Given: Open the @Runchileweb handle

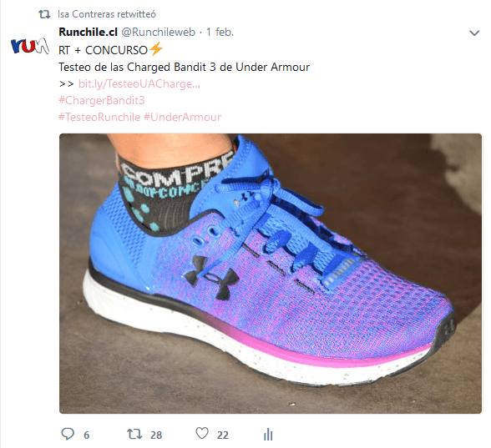Looking at the screenshot, I should (158, 32).
